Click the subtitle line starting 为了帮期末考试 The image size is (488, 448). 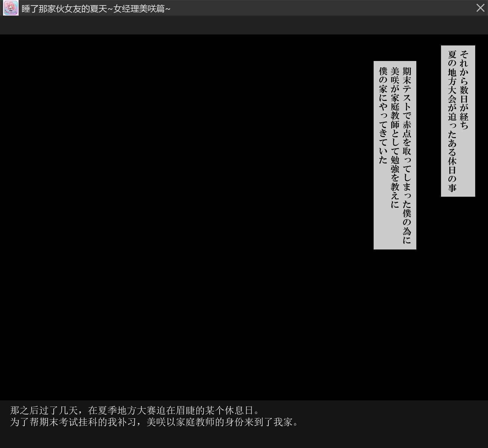[155, 422]
